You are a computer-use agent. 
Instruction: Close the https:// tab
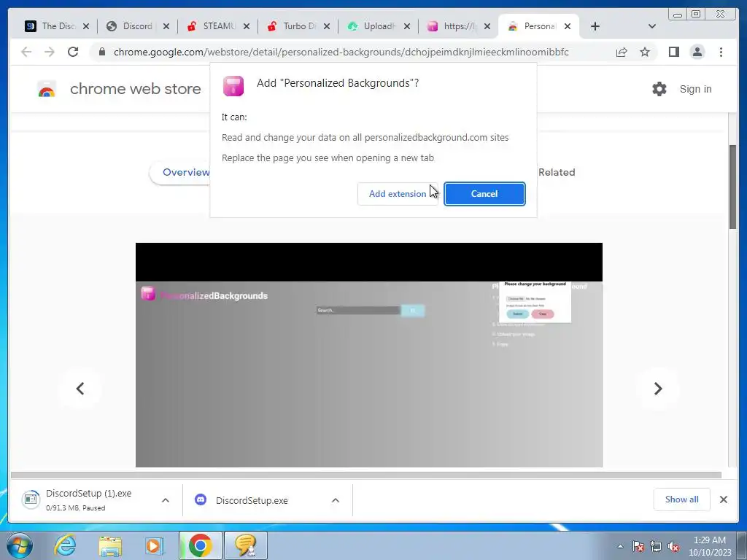pos(487,27)
